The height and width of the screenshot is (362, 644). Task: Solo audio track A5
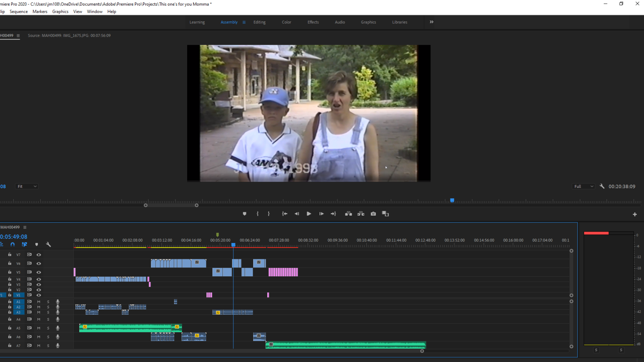48,328
